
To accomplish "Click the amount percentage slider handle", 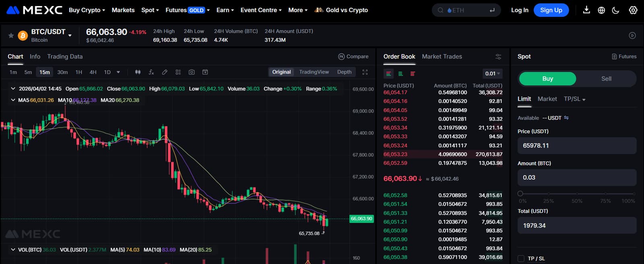I will point(520,194).
